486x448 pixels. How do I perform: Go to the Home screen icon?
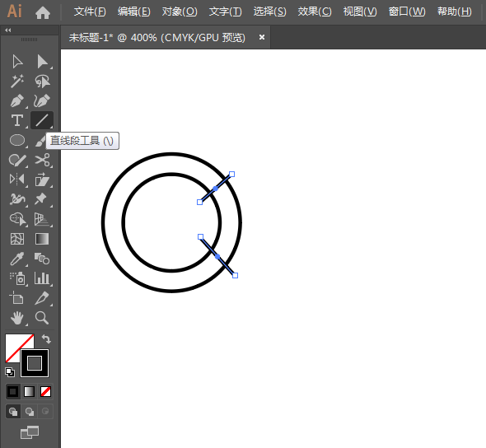(x=43, y=12)
